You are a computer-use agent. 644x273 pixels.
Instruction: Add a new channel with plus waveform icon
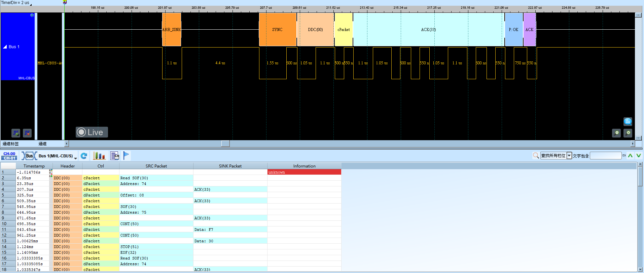[x=16, y=133]
